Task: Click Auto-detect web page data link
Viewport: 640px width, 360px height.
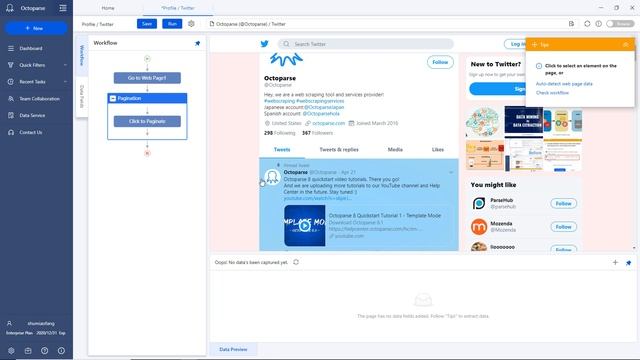Action: [564, 84]
